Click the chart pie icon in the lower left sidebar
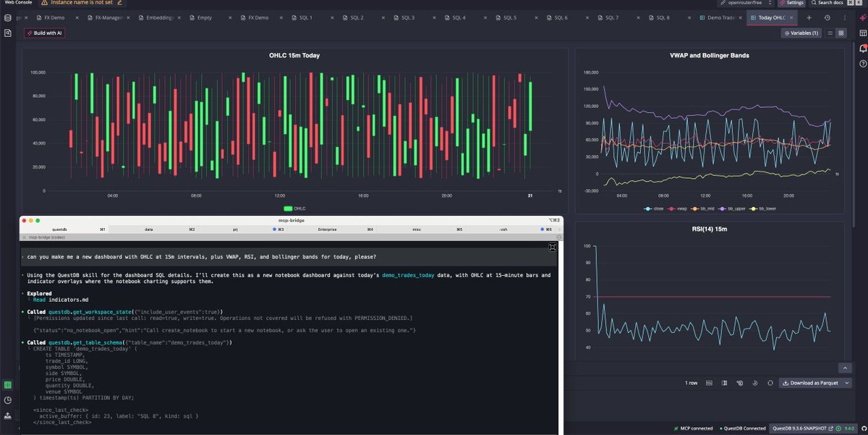 click(x=7, y=400)
